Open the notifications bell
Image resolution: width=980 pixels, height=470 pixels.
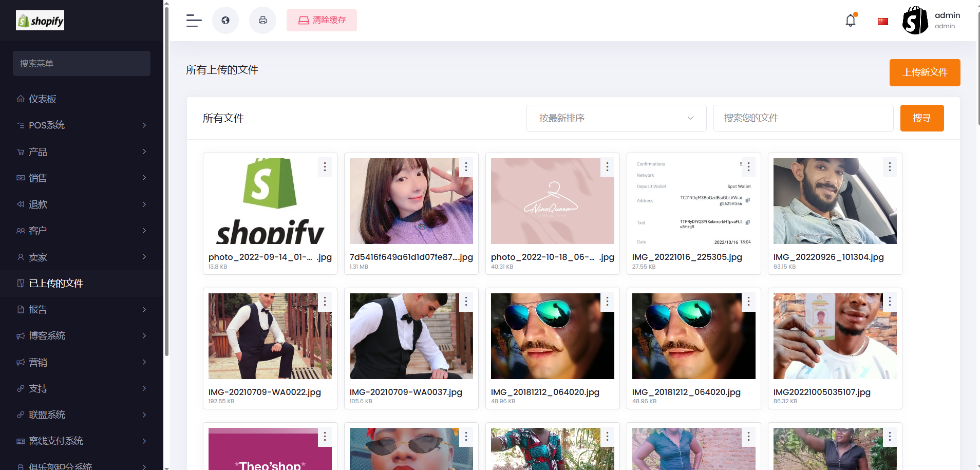click(851, 21)
